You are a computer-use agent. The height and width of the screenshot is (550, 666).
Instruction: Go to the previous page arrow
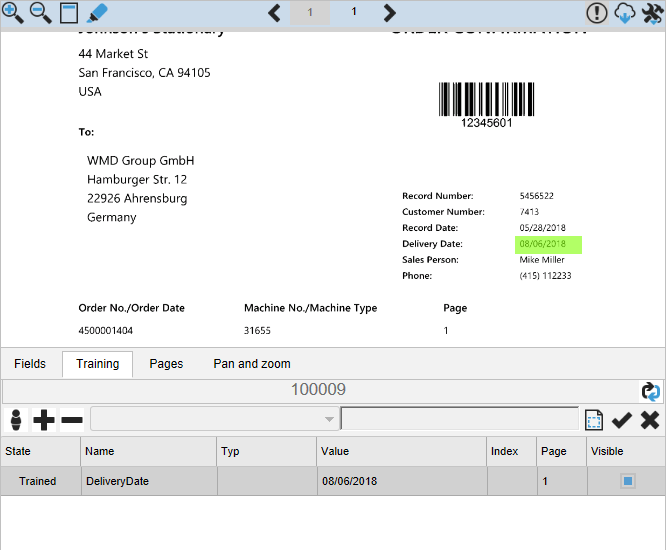coord(274,13)
